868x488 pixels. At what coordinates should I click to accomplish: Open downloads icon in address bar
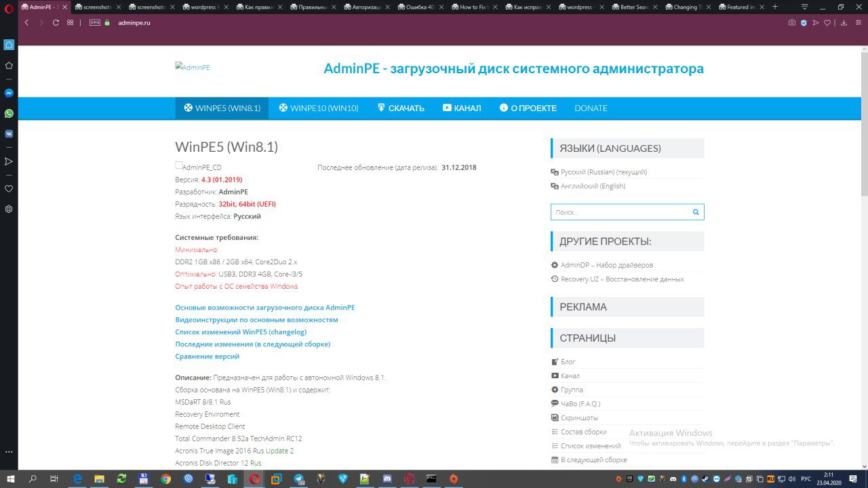[x=844, y=22]
